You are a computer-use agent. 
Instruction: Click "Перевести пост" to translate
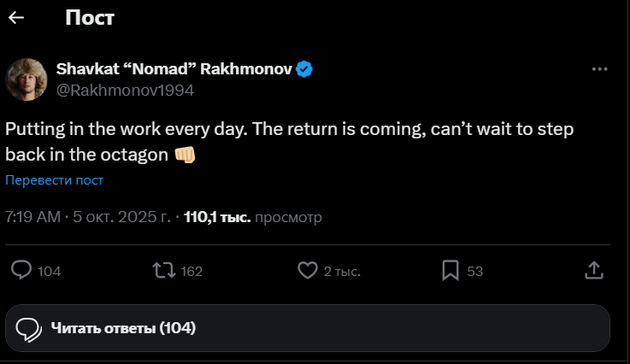(x=54, y=180)
